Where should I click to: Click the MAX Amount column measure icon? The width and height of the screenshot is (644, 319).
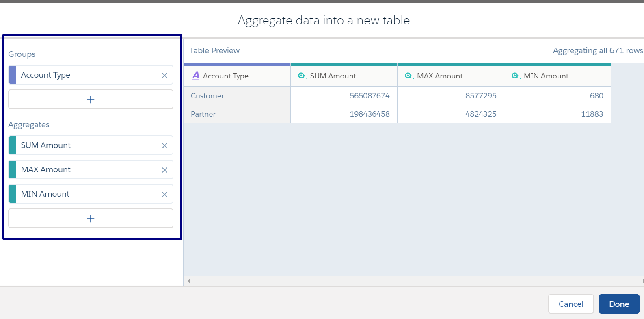click(x=409, y=76)
